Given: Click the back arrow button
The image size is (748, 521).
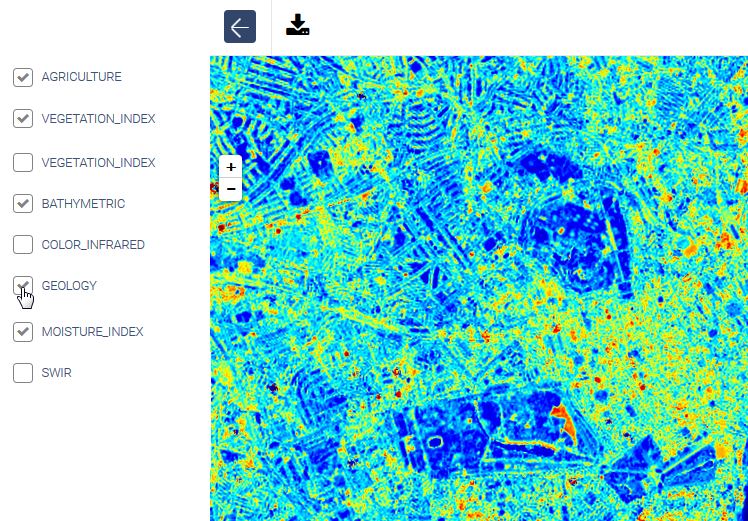Looking at the screenshot, I should (240, 27).
